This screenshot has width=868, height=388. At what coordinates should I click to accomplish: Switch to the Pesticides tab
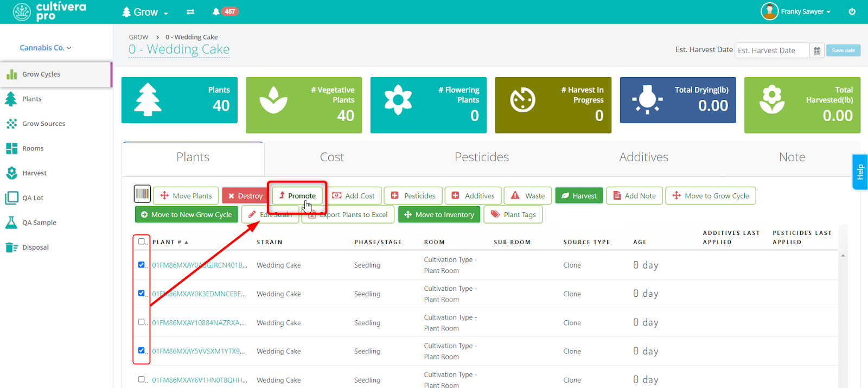click(482, 157)
